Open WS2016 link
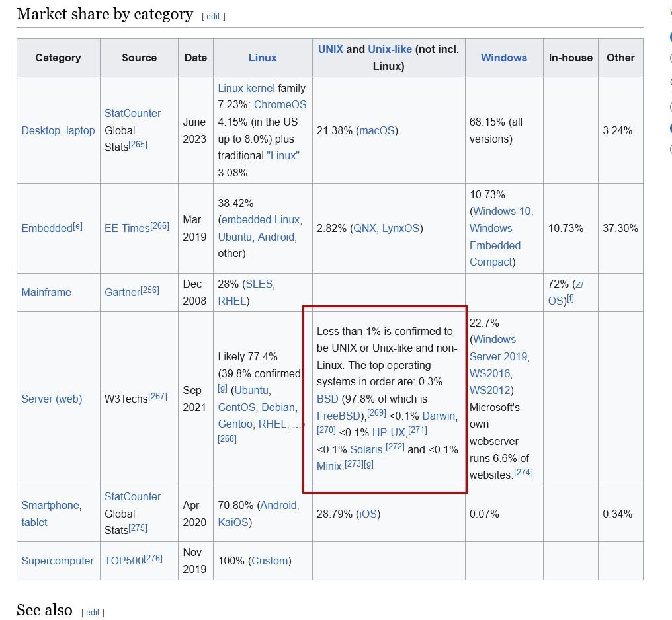Image resolution: width=672 pixels, height=620 pixels. pos(491,374)
